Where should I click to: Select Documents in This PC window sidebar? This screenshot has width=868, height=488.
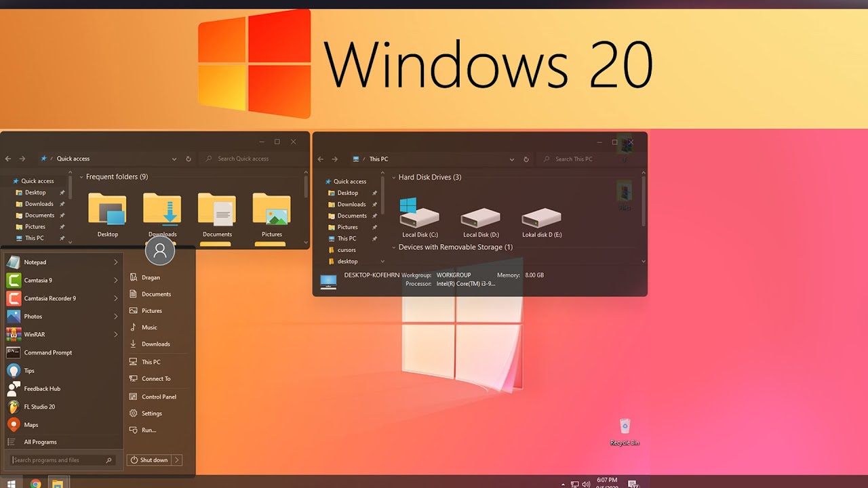(352, 216)
